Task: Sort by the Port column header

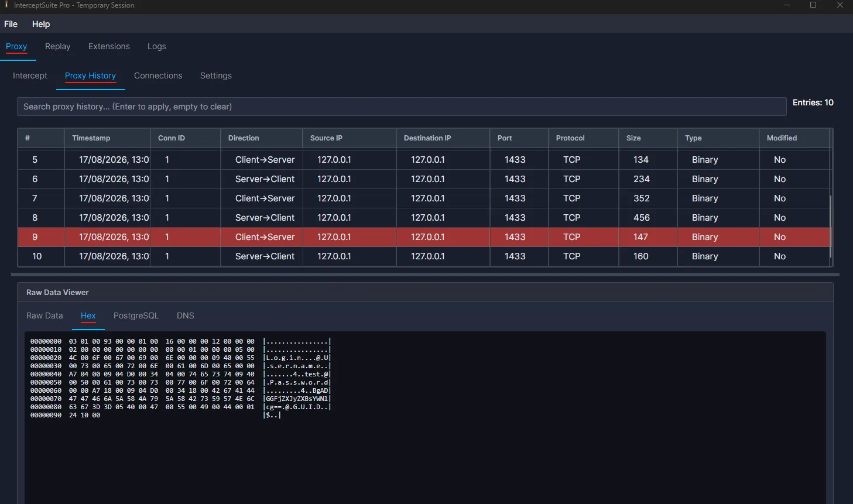Action: [519, 138]
